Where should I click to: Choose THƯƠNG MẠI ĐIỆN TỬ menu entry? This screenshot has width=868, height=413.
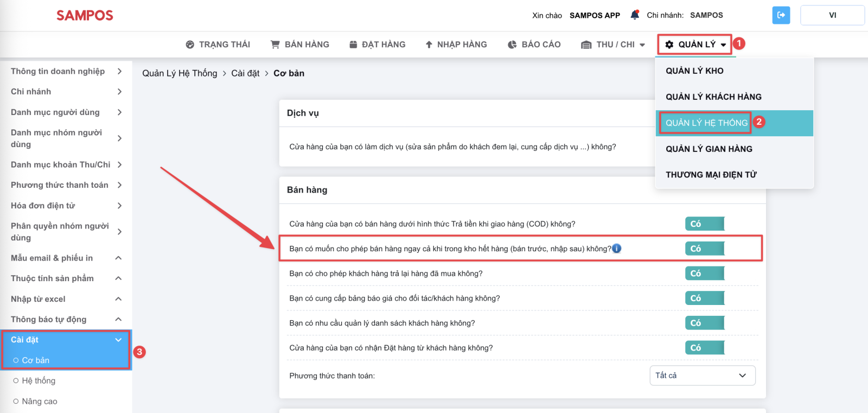711,175
